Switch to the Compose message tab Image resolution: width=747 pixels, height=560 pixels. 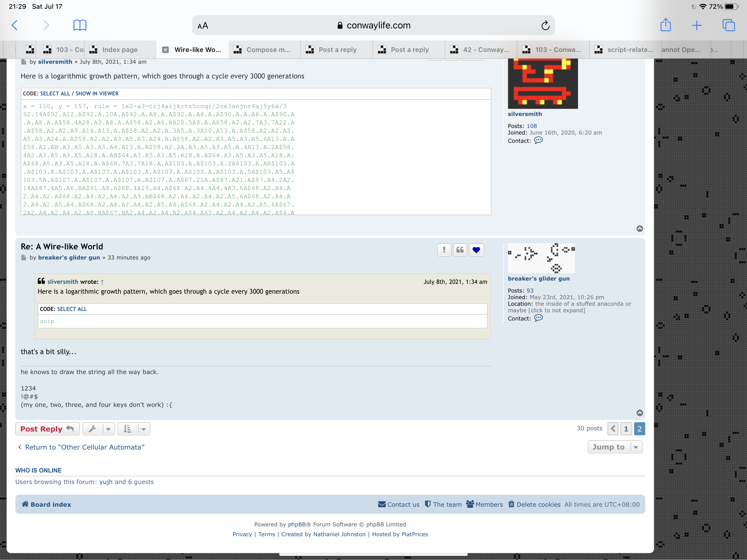(x=264, y=50)
